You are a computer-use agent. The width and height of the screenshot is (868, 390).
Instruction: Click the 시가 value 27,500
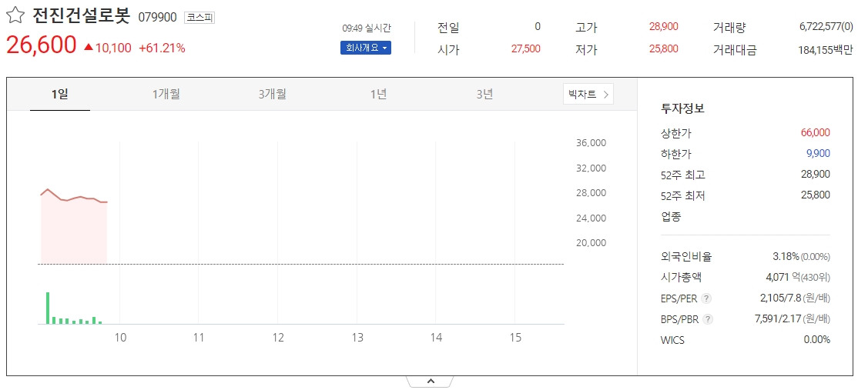coord(525,48)
